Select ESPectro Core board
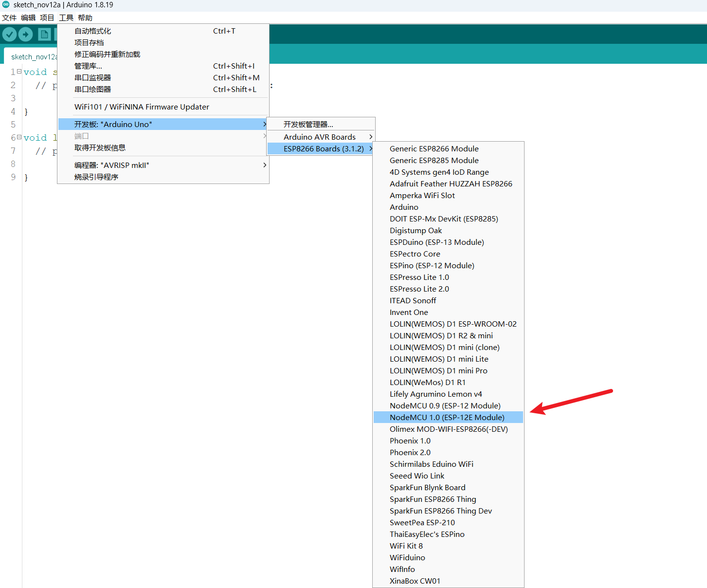The width and height of the screenshot is (707, 588). point(448,254)
